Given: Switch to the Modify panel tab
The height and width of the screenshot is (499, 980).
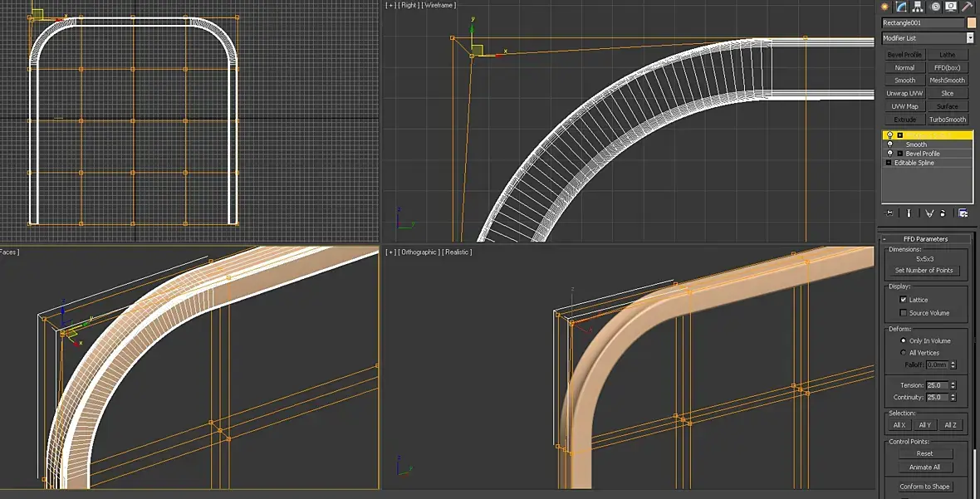Looking at the screenshot, I should 901,6.
